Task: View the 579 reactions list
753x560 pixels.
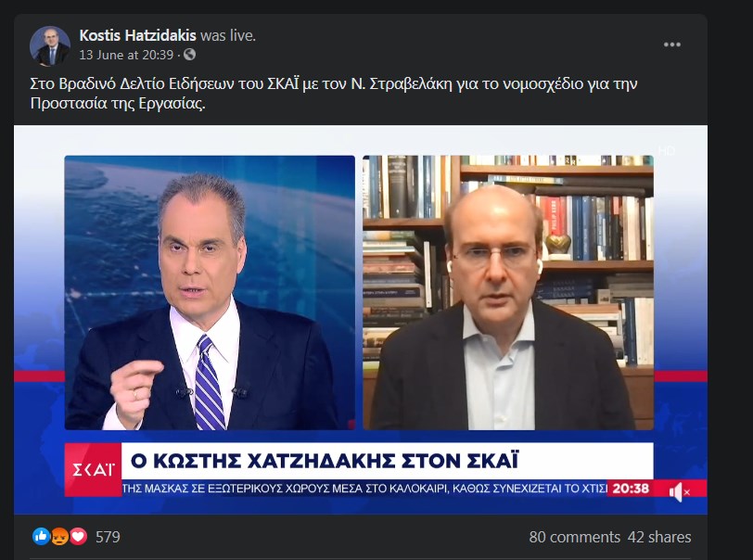Action: [x=108, y=537]
